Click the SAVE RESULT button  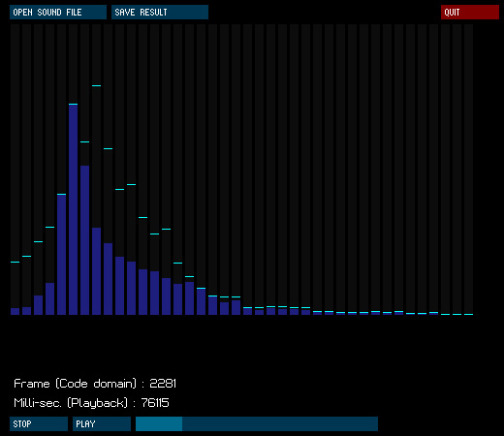tap(160, 13)
